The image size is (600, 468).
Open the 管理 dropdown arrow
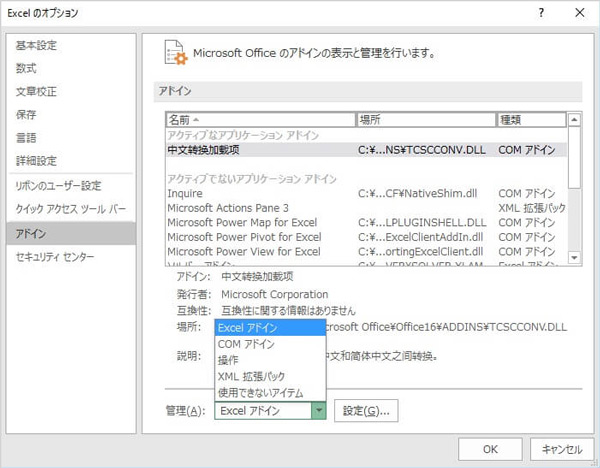[319, 410]
